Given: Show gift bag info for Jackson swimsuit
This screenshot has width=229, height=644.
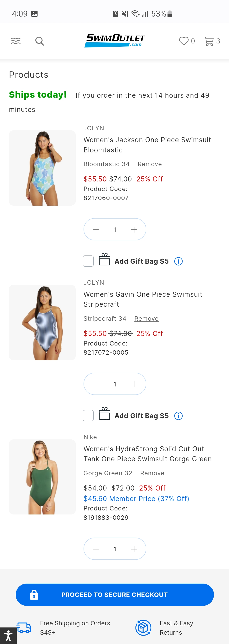Looking at the screenshot, I should point(178,261).
